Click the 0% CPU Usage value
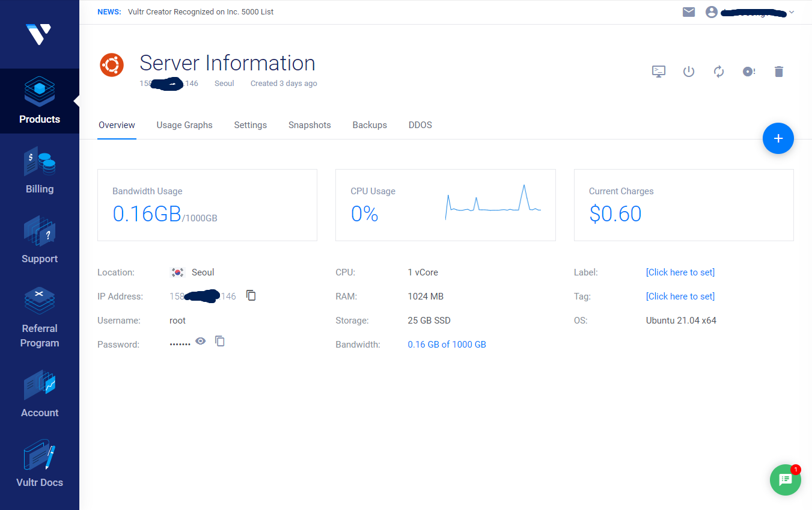This screenshot has height=510, width=812. (x=364, y=214)
